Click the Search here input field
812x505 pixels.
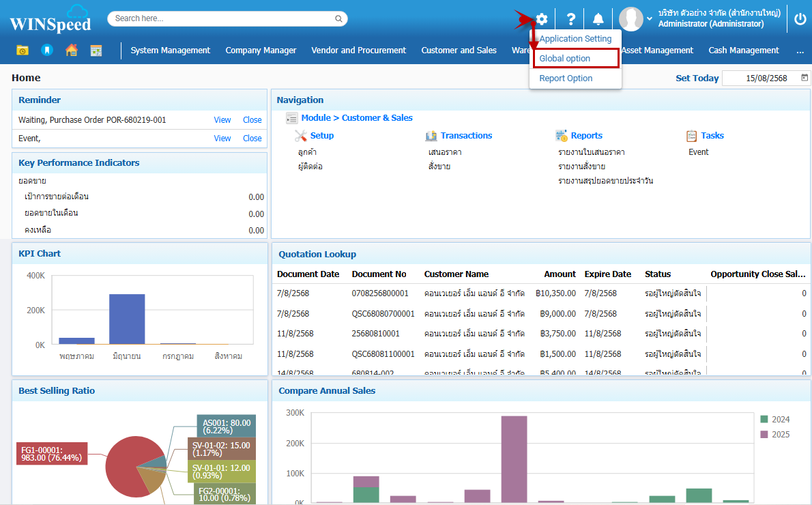click(x=222, y=18)
